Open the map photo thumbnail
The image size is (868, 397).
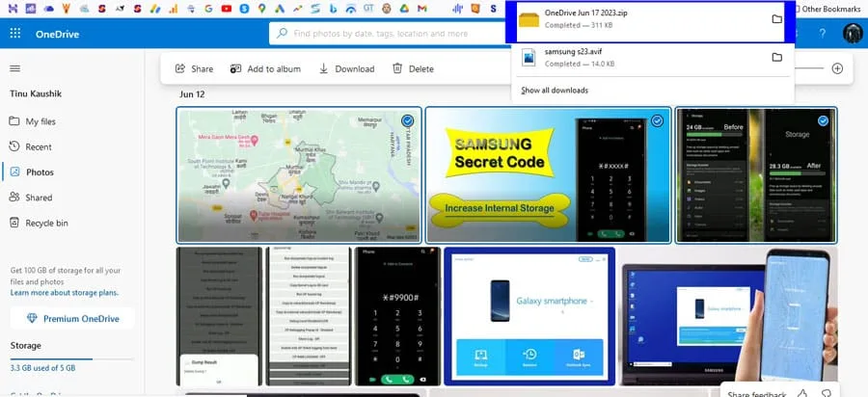pos(299,174)
